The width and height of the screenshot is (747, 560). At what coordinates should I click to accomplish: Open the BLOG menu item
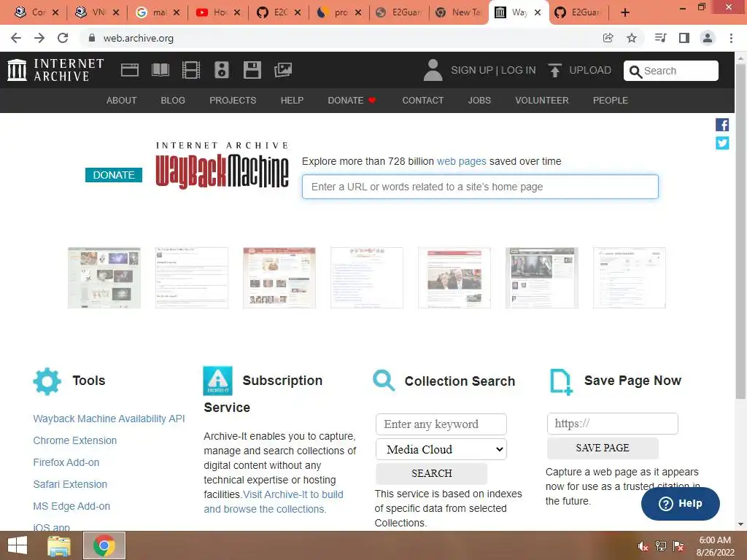pyautogui.click(x=173, y=101)
